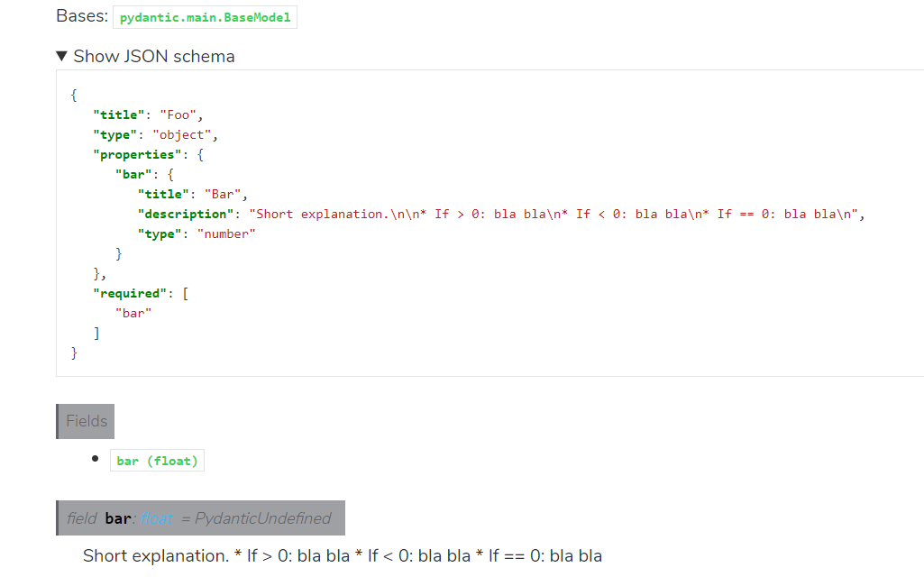Click the disclosure triangle beside Show JSON schema
Viewport: 924px width, 586px height.
tap(61, 56)
